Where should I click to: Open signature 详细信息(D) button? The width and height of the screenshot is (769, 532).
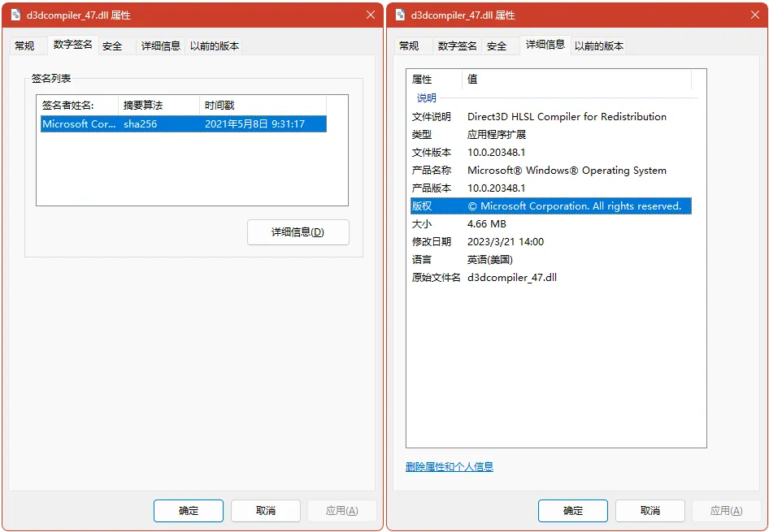[298, 232]
